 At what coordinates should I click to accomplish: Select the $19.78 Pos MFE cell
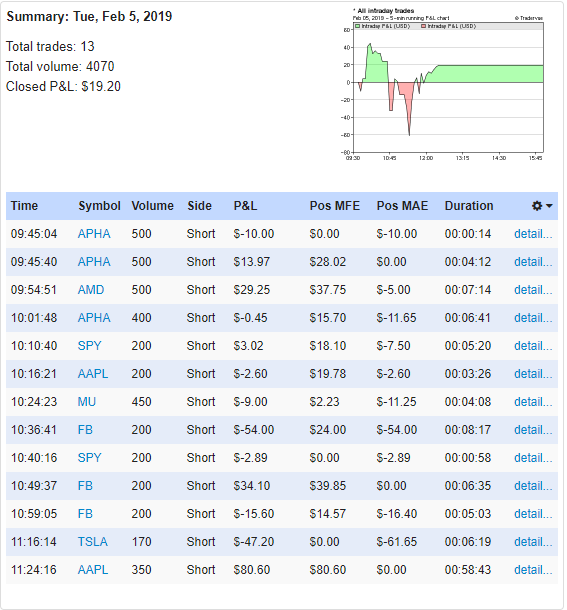(x=328, y=374)
